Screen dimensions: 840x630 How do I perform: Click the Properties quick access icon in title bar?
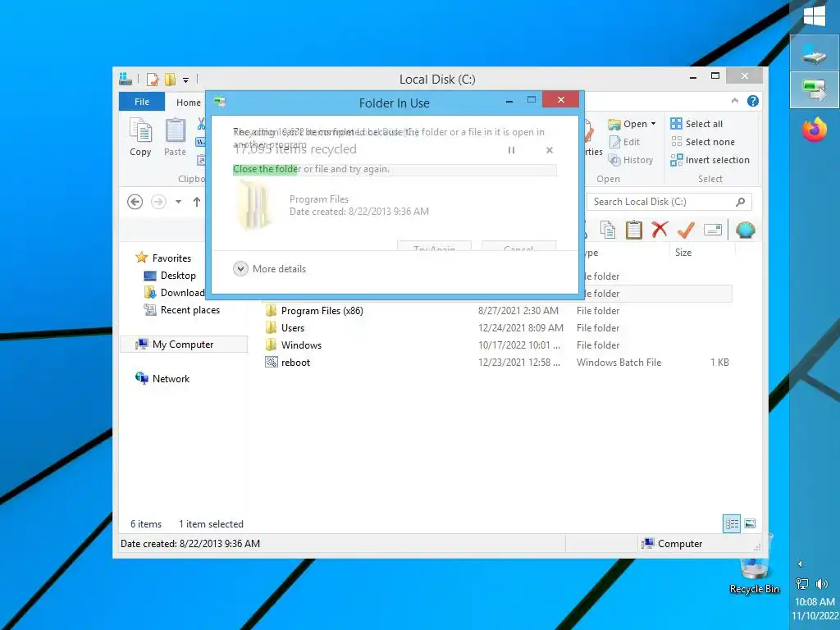(153, 80)
